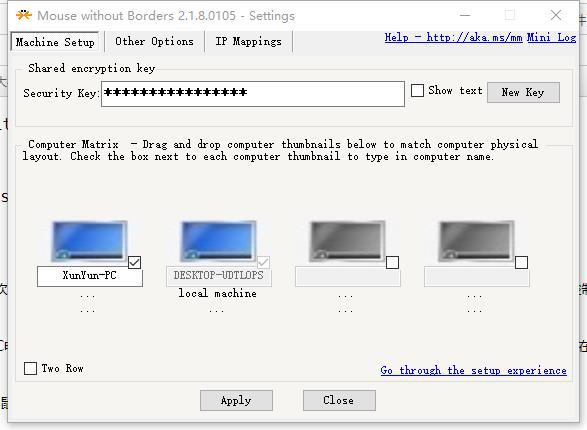Minimize the Settings window
The height and width of the screenshot is (430, 587).
click(x=465, y=15)
